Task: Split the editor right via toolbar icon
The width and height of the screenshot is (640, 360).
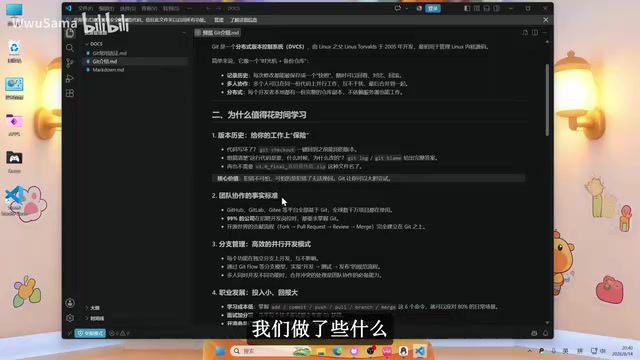Action: [535, 33]
